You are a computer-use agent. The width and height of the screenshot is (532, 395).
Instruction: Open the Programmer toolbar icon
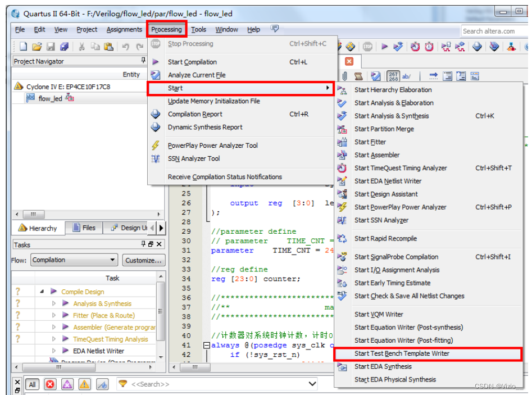point(494,46)
